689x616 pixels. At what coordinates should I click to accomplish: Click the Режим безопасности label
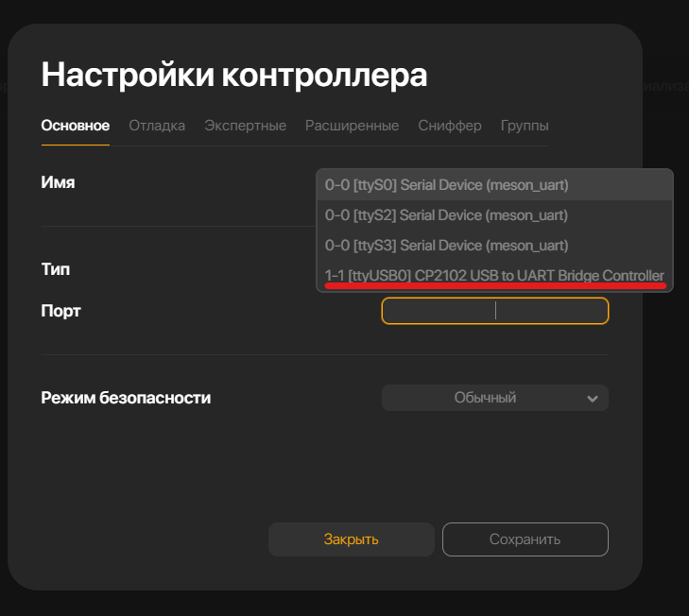(x=126, y=398)
